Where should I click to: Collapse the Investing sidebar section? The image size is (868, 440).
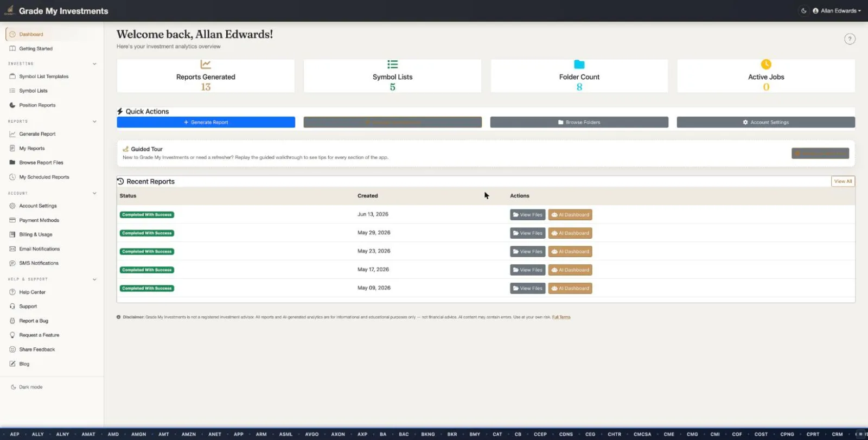[94, 64]
